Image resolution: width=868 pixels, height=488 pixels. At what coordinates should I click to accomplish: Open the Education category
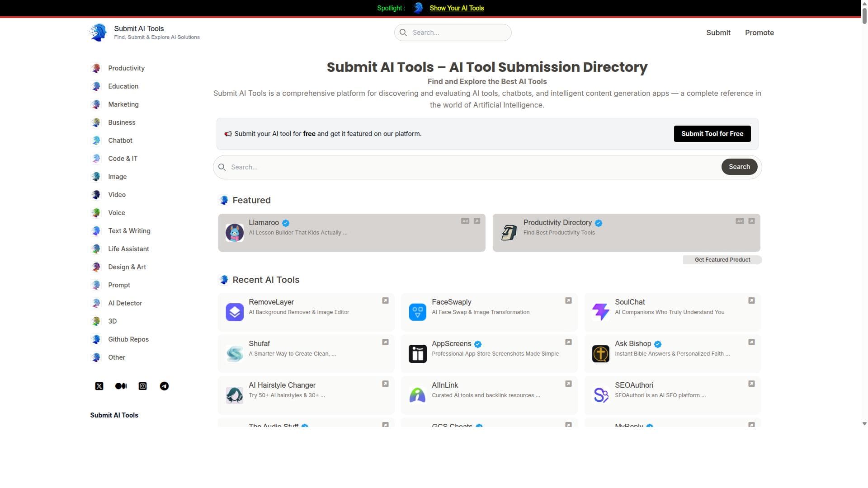123,86
